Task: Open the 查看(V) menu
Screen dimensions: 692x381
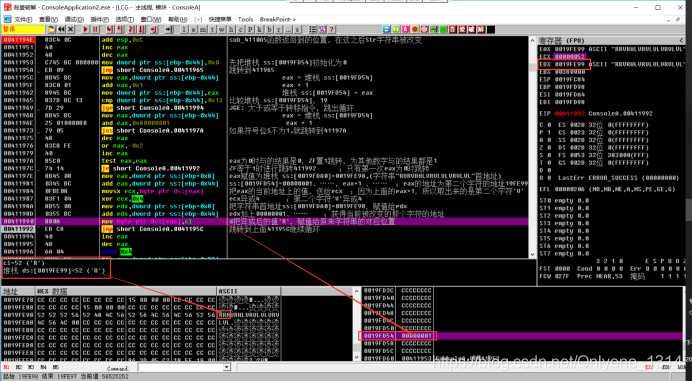Action: tap(48, 19)
